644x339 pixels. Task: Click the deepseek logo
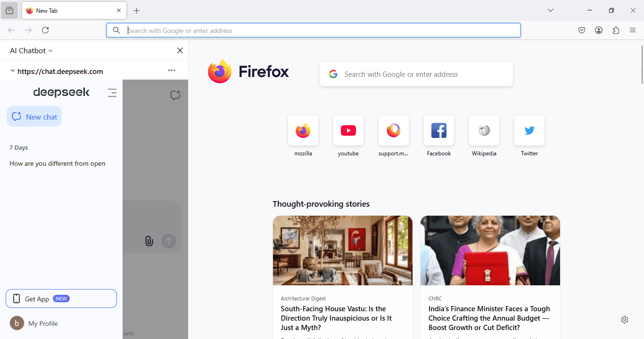(61, 92)
